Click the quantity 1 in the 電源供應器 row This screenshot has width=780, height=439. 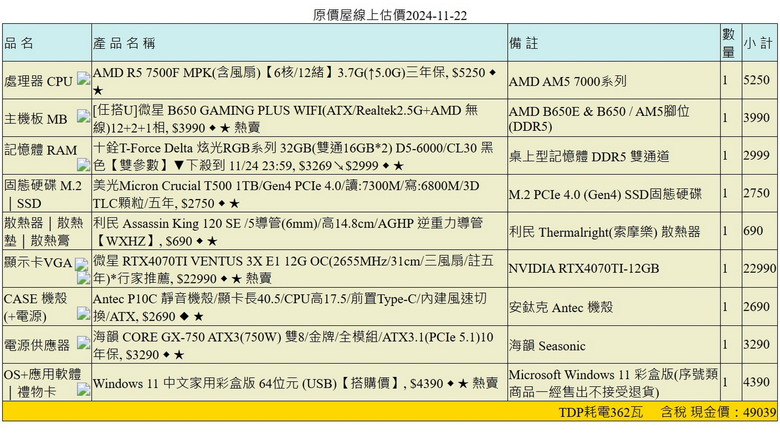(x=725, y=344)
